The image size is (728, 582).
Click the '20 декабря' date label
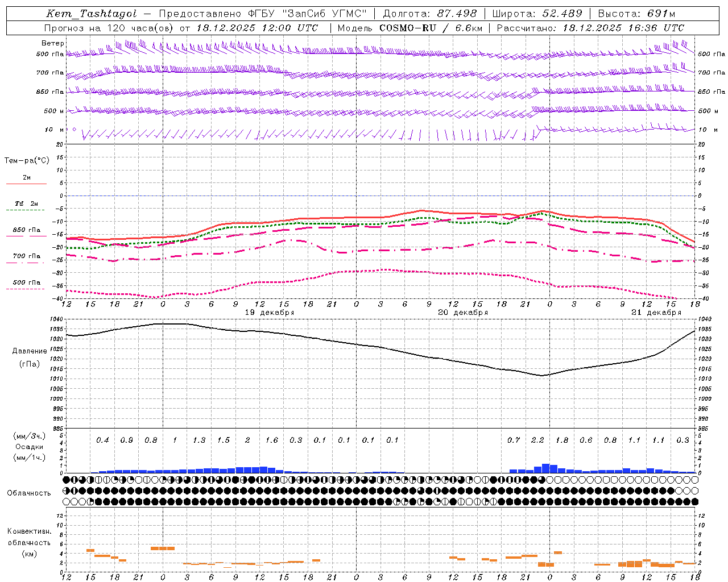463,313
